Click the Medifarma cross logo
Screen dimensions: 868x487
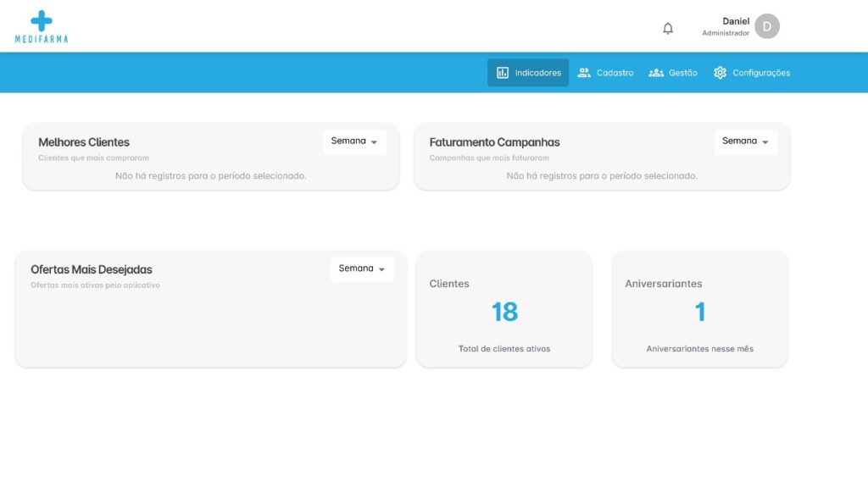pyautogui.click(x=41, y=21)
